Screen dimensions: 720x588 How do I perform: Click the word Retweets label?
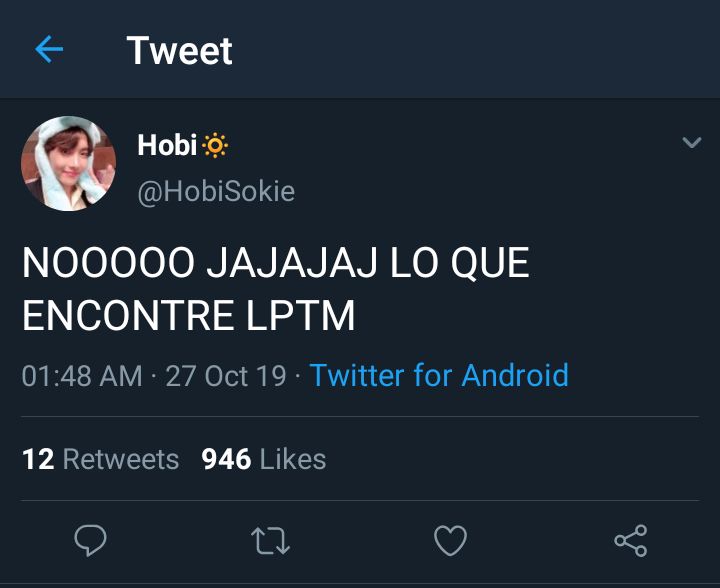point(121,459)
